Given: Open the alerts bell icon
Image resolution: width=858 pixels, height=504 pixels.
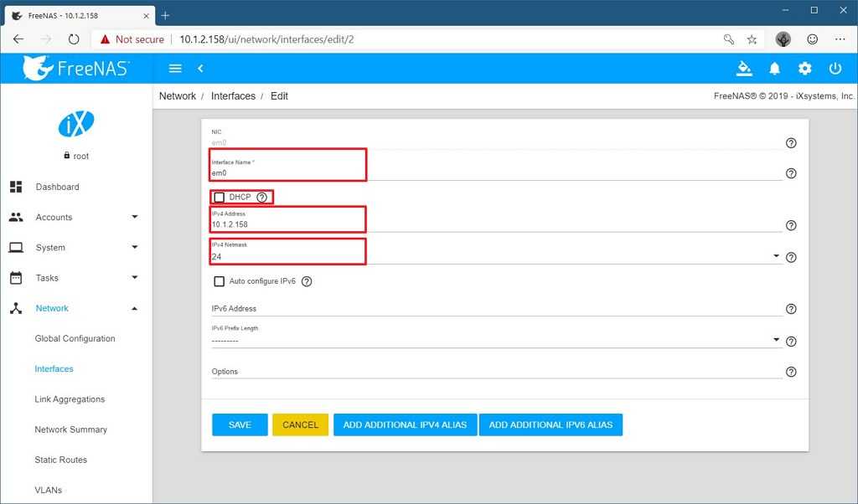Looking at the screenshot, I should point(774,69).
